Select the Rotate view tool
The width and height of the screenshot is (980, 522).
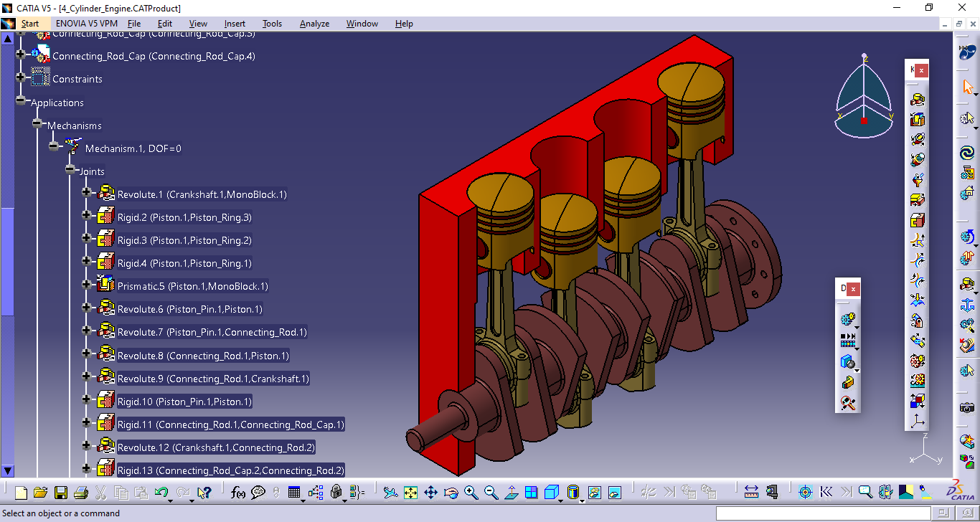pyautogui.click(x=451, y=493)
